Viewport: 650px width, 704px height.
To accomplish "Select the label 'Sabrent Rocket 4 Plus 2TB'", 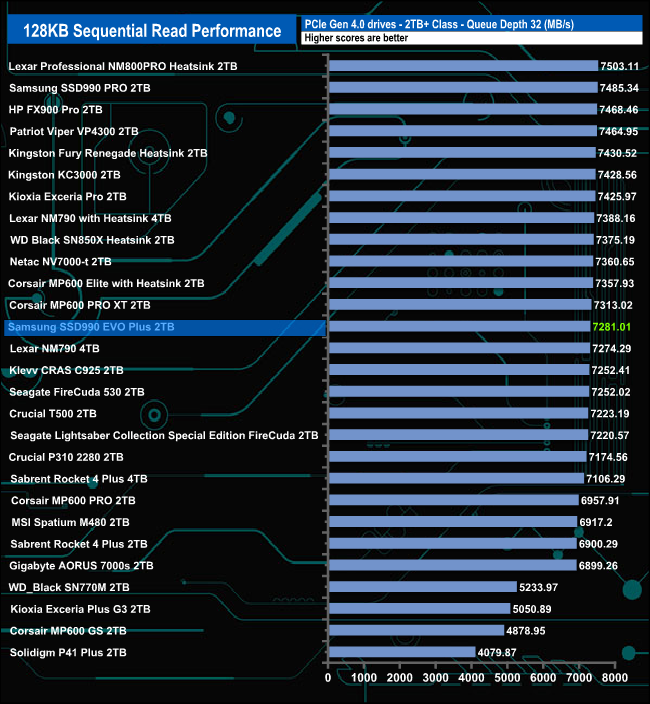I will point(79,544).
